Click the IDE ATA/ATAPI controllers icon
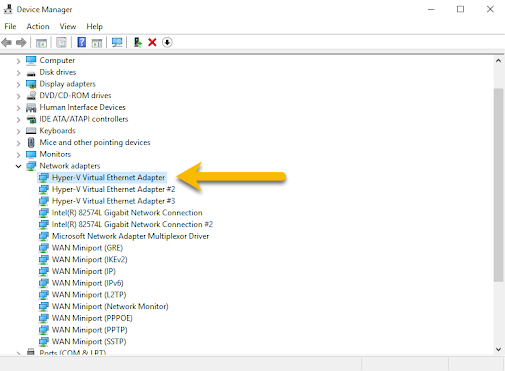The height and width of the screenshot is (371, 505). coord(31,119)
